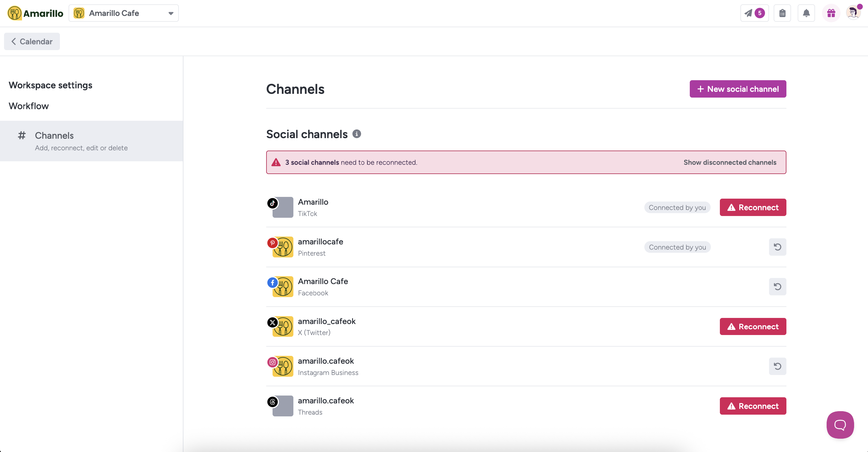Open the support chat bubble
Screen dimensions: 868x452
840,425
